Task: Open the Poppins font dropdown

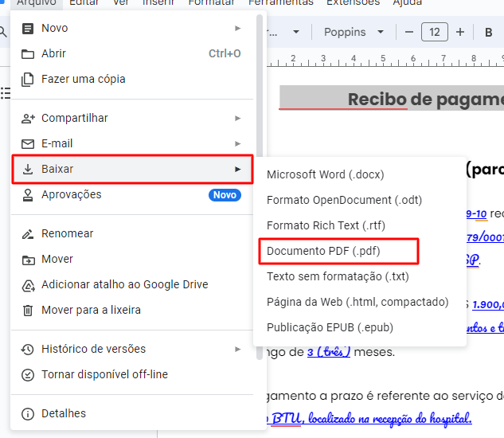Action: [354, 32]
